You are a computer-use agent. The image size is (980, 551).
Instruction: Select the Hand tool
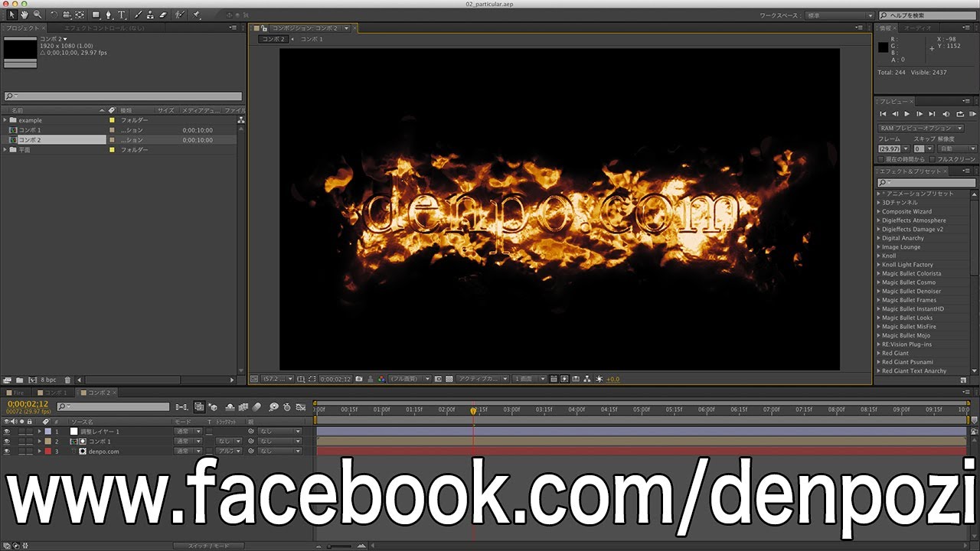pos(24,15)
